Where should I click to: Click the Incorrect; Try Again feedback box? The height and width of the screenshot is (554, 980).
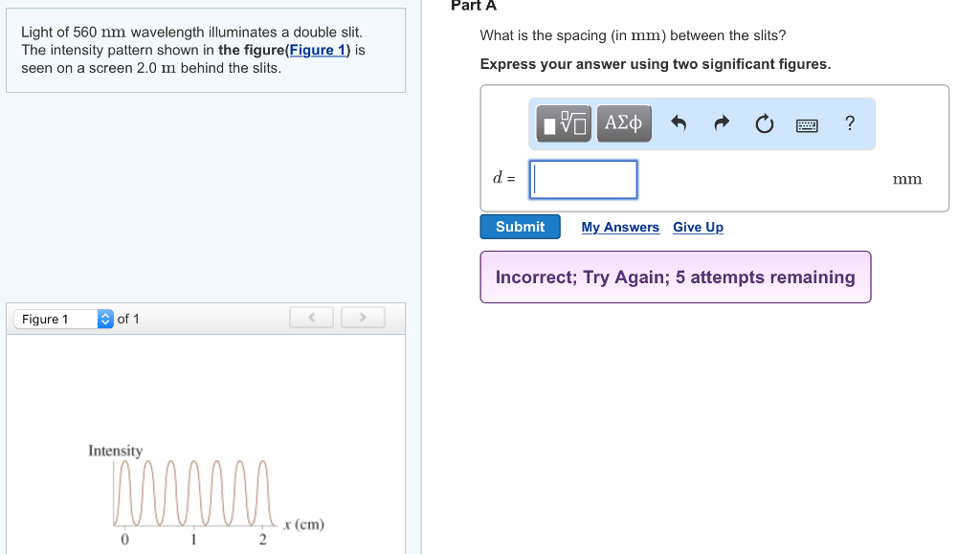[675, 277]
